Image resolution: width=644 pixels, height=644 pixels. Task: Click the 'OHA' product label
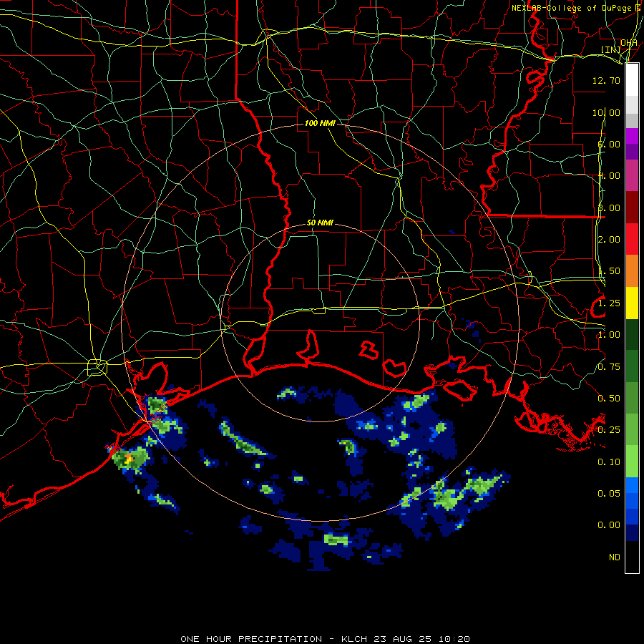coord(629,42)
